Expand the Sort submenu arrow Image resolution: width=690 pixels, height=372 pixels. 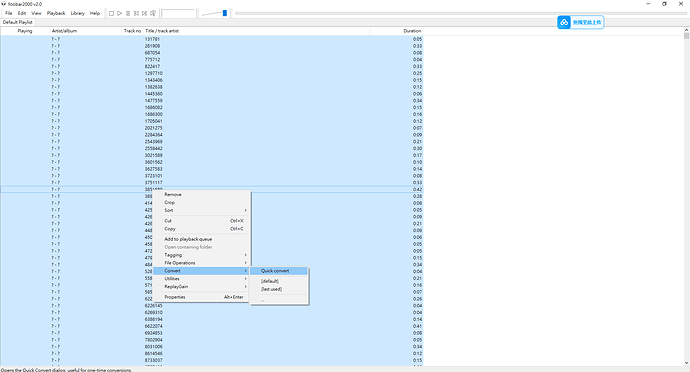(246, 210)
